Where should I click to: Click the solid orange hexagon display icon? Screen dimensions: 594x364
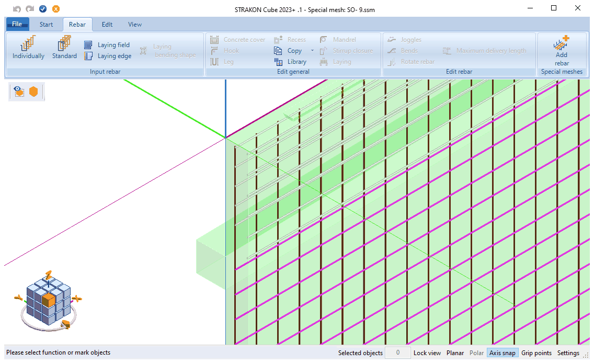[x=33, y=92]
